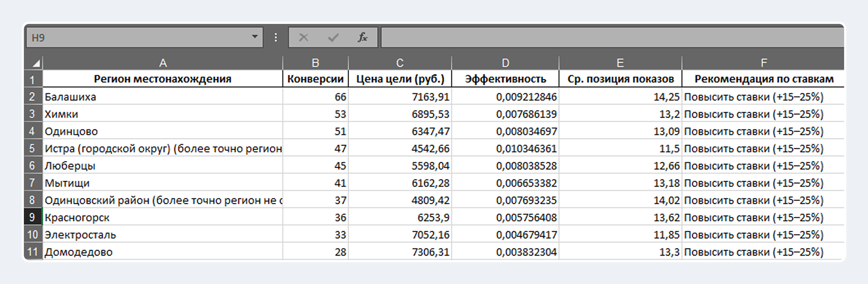The height and width of the screenshot is (284, 868).
Task: Select row 4 header
Action: (33, 131)
